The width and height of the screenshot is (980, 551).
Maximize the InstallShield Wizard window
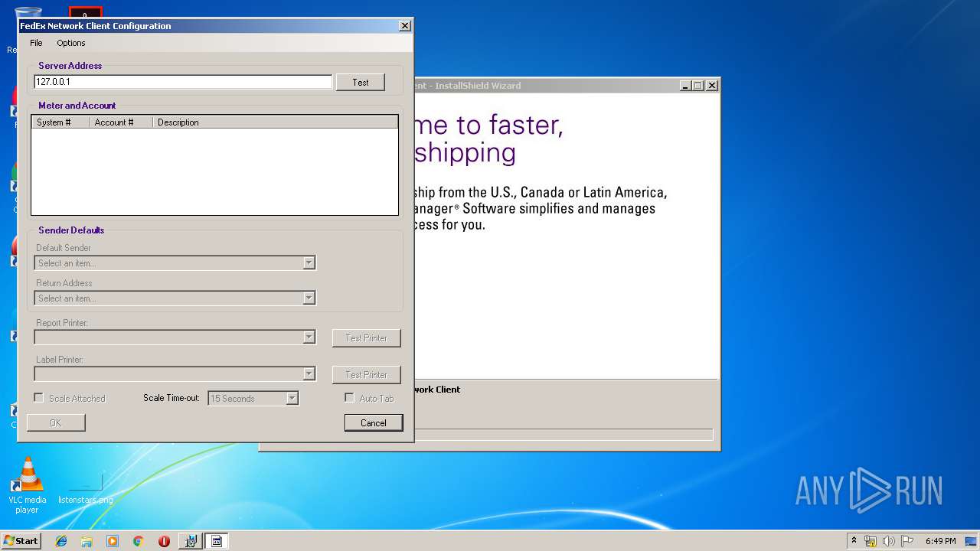pos(697,86)
